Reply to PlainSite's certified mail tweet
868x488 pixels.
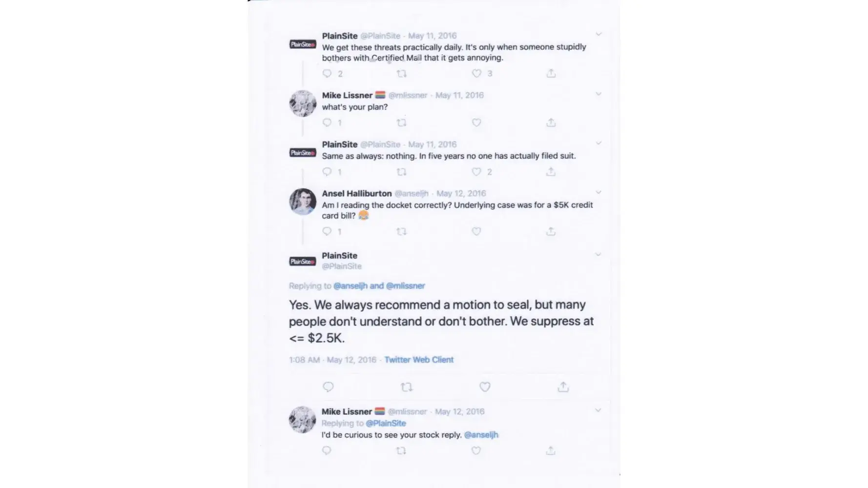[x=327, y=74]
